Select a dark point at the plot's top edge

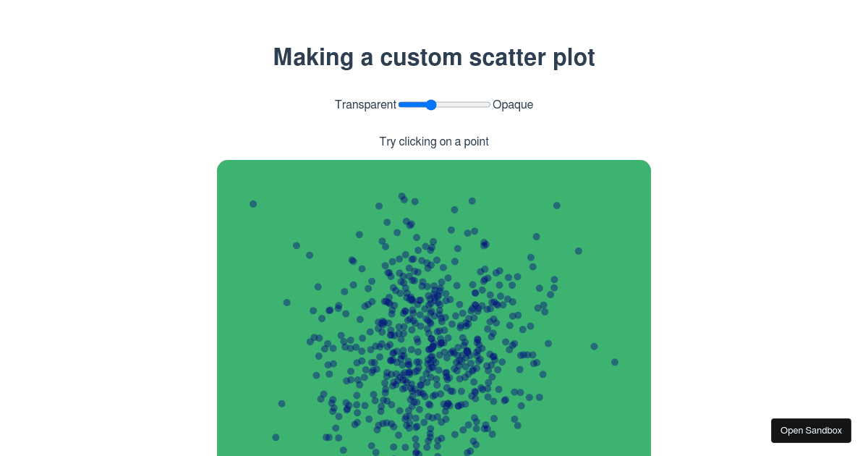[x=401, y=195]
